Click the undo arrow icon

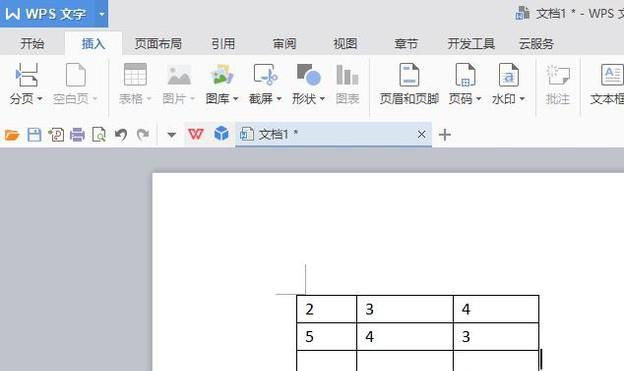(121, 135)
